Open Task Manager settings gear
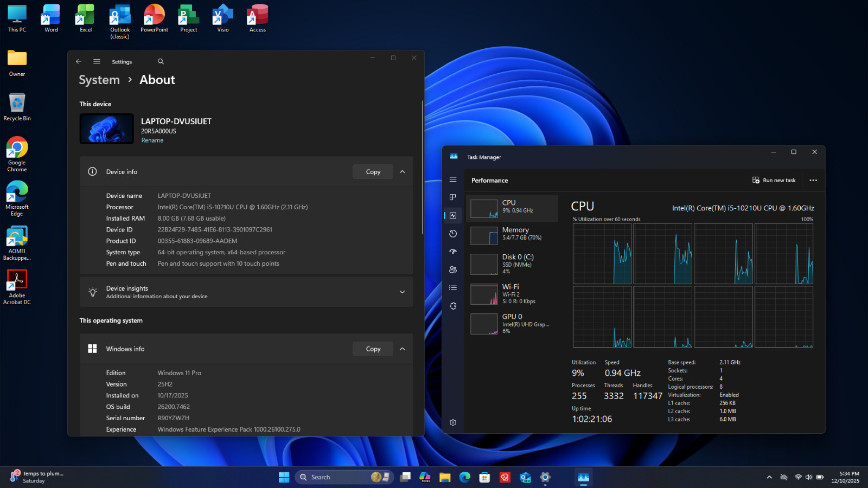Viewport: 868px width, 488px height. tap(453, 422)
